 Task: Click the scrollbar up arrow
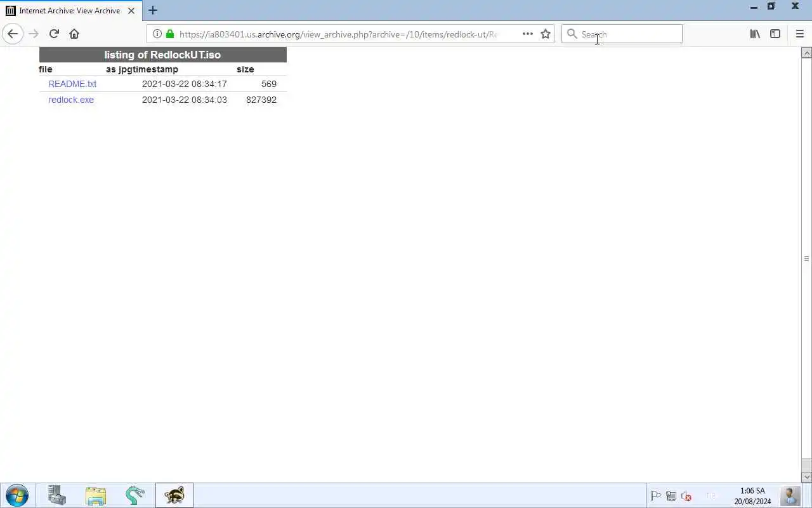pyautogui.click(x=806, y=53)
